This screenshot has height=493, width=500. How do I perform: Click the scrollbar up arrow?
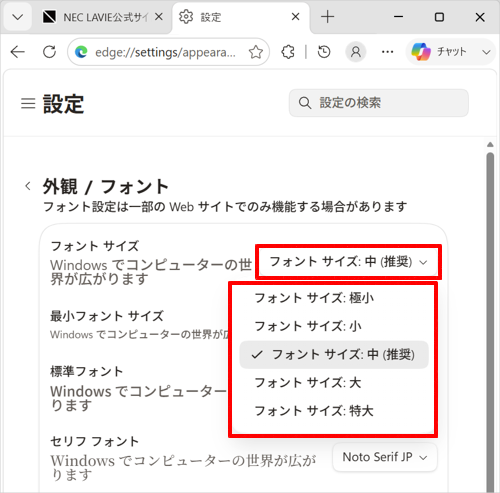(490, 144)
